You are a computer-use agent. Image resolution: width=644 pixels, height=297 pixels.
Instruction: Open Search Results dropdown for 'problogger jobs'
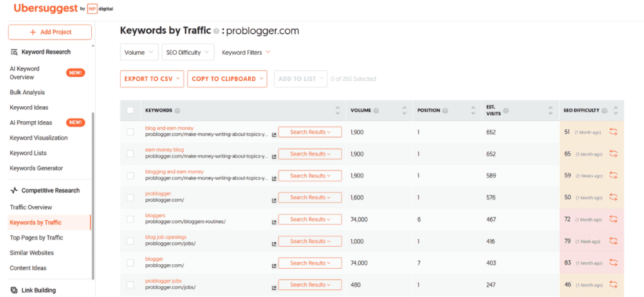310,284
